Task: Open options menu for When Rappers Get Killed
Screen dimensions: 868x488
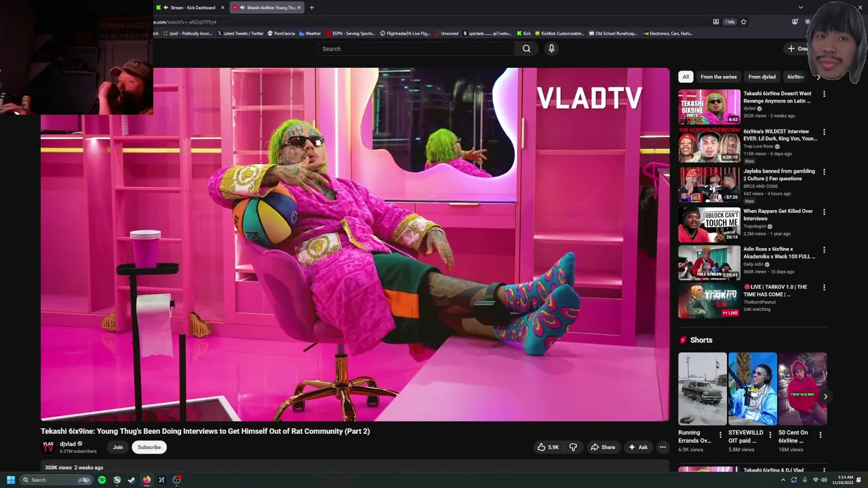Action: pos(824,212)
